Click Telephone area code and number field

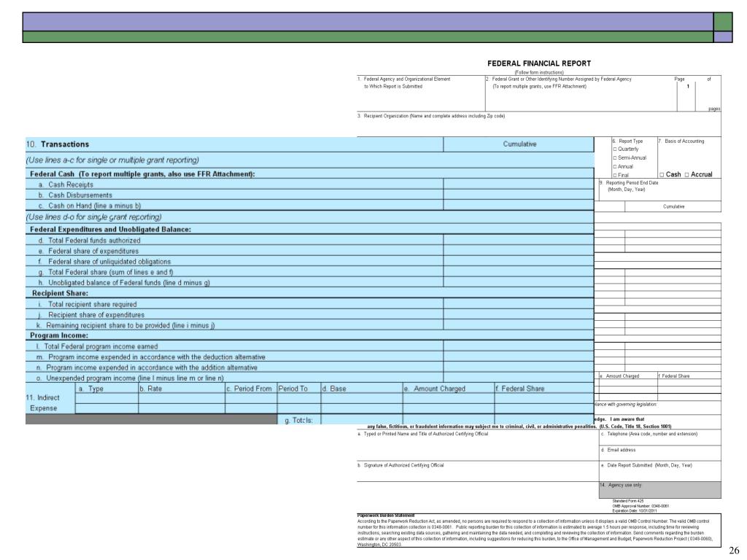pyautogui.click(x=659, y=437)
